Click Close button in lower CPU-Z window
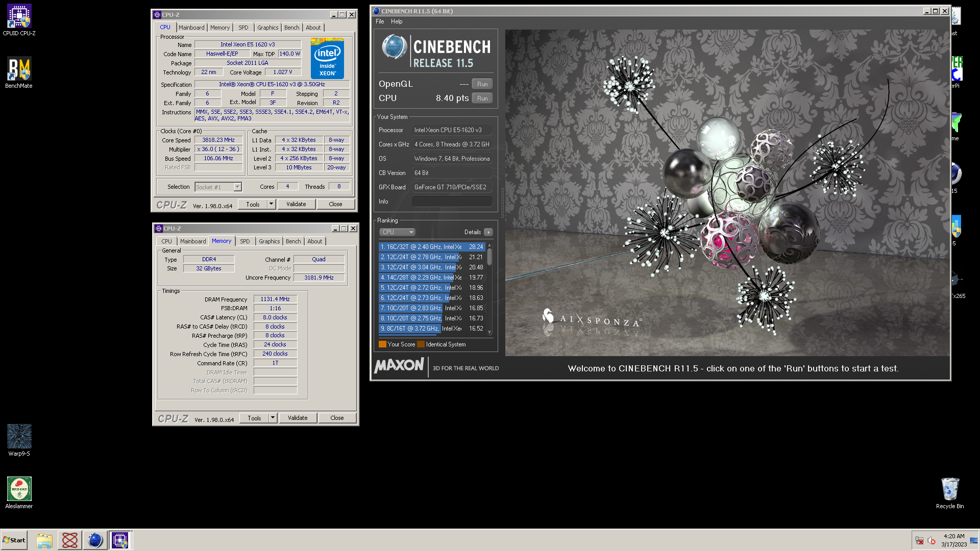980x551 pixels. coord(337,418)
